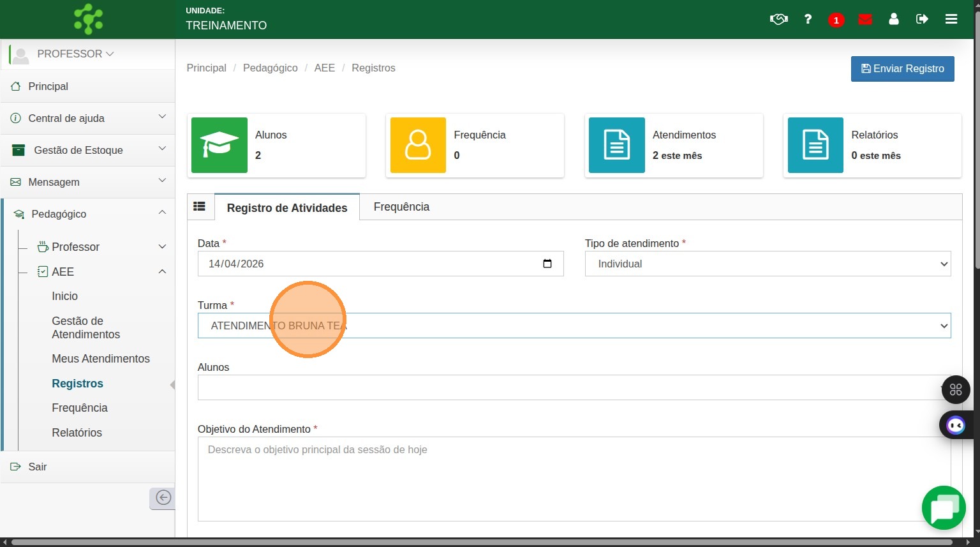Viewport: 980px width, 547px height.
Task: Open the Turma dropdown
Action: tap(574, 326)
